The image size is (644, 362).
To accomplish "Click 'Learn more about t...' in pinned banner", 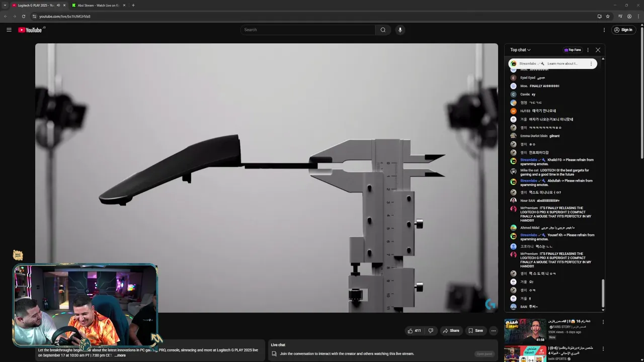I will 562,64.
